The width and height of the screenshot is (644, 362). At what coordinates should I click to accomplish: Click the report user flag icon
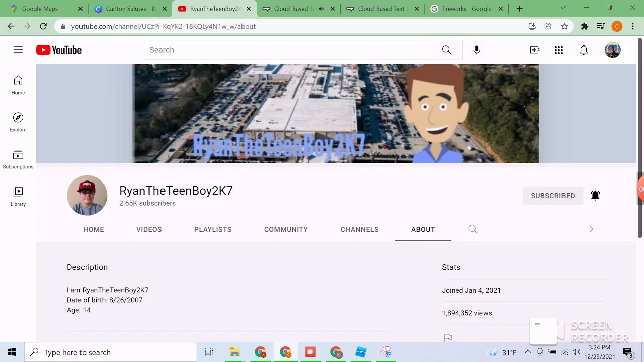click(448, 337)
